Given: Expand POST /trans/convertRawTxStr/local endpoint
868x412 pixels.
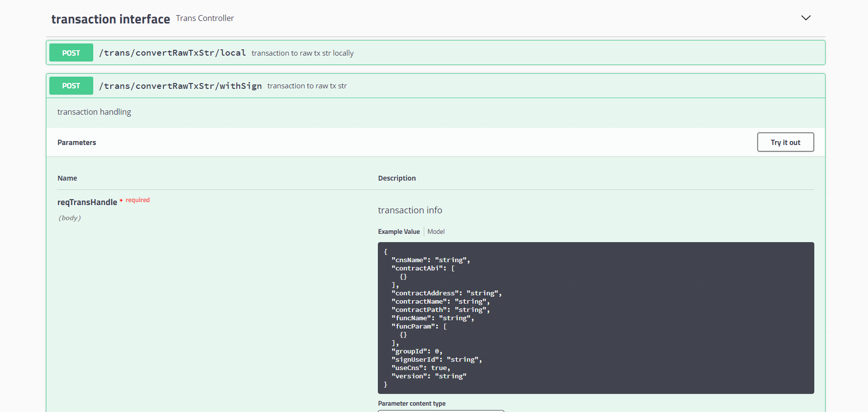Looking at the screenshot, I should pyautogui.click(x=435, y=53).
